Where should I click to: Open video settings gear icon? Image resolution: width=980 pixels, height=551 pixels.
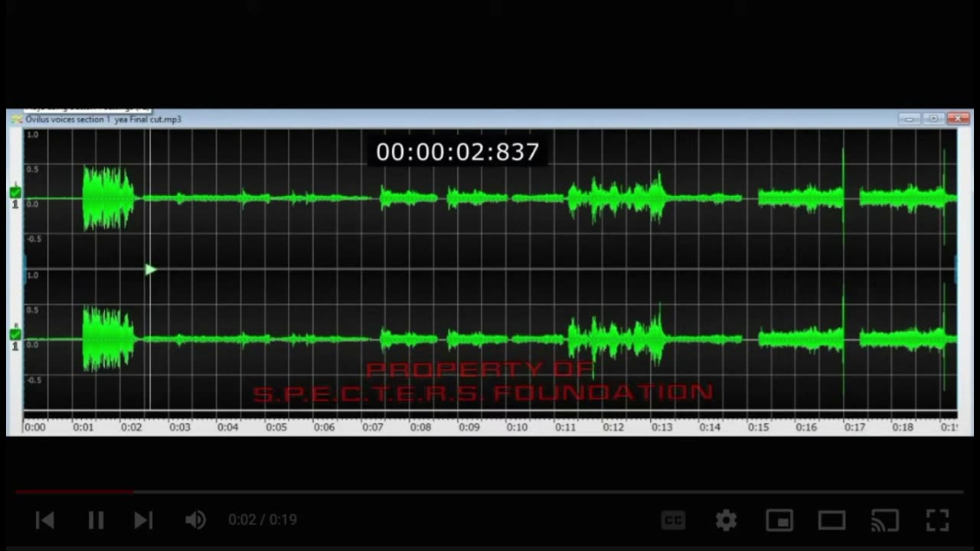pyautogui.click(x=726, y=520)
